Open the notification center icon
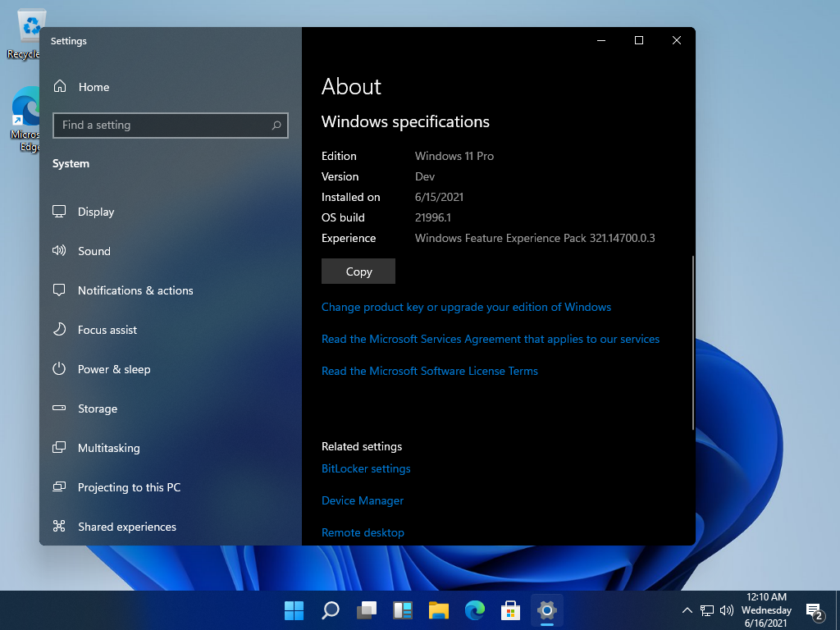This screenshot has width=840, height=630. pos(815,610)
